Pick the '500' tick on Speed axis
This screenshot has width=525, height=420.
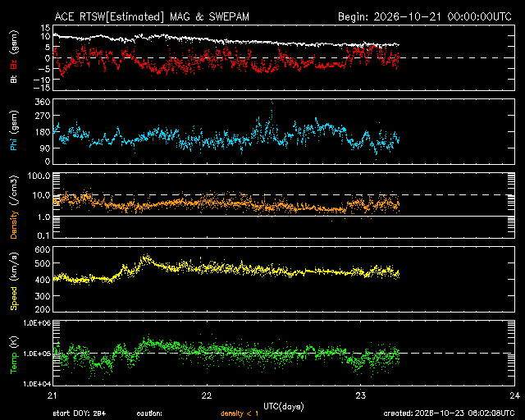tap(43, 263)
